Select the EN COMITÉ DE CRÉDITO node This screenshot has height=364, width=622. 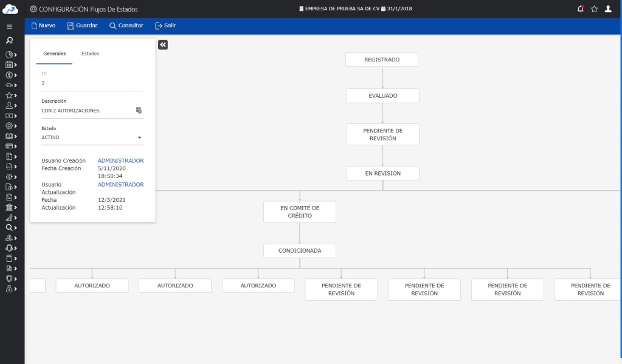pyautogui.click(x=299, y=212)
